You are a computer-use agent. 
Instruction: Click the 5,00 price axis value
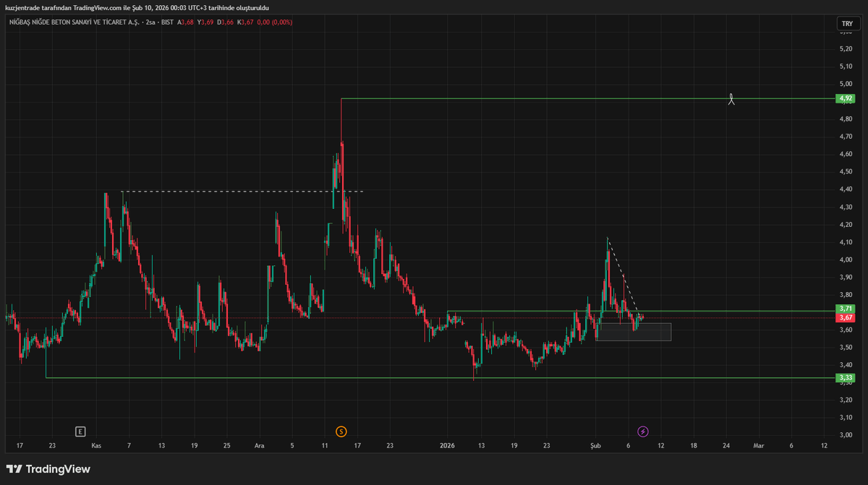846,84
